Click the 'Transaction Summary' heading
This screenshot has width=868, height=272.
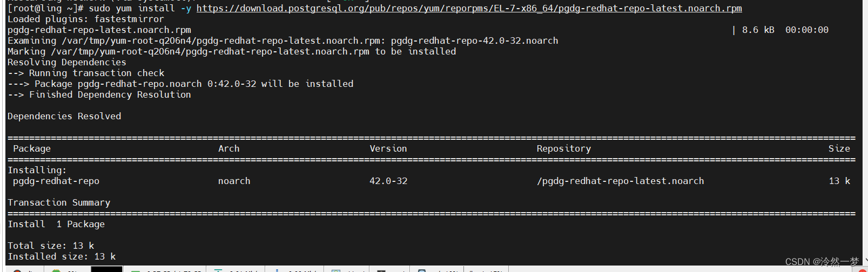(x=59, y=202)
